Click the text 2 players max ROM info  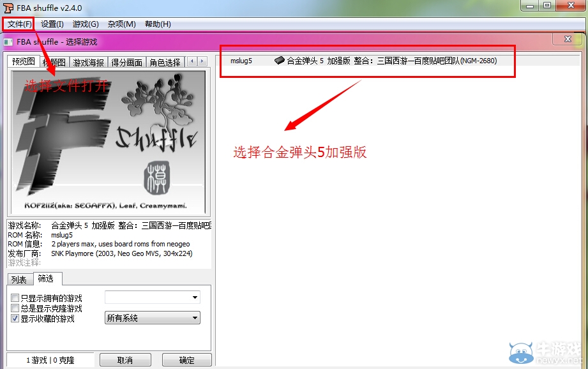121,244
